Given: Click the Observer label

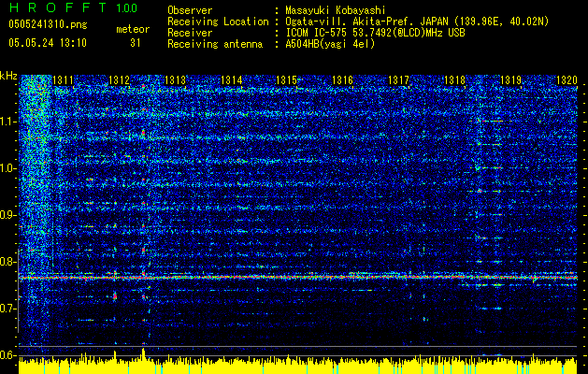Looking at the screenshot, I should pos(190,10).
